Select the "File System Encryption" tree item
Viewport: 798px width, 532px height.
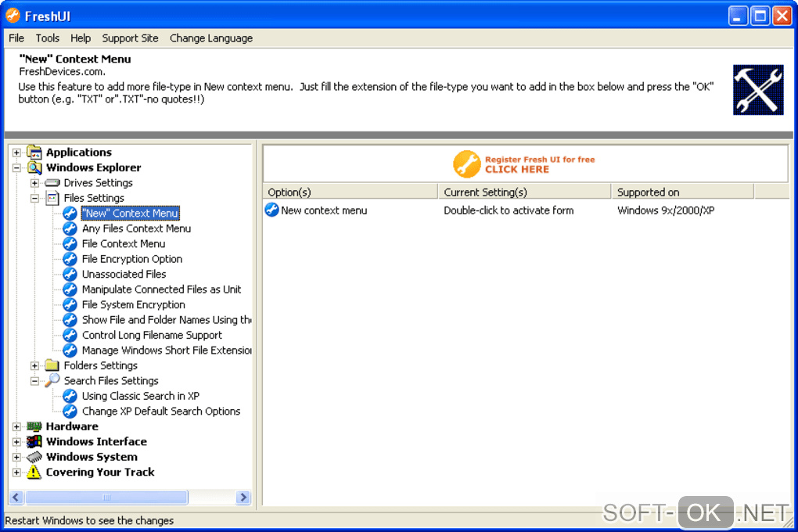pos(133,305)
